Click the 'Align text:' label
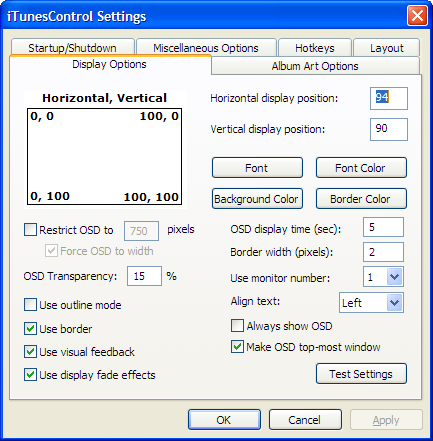This screenshot has height=441, width=433. click(x=255, y=301)
